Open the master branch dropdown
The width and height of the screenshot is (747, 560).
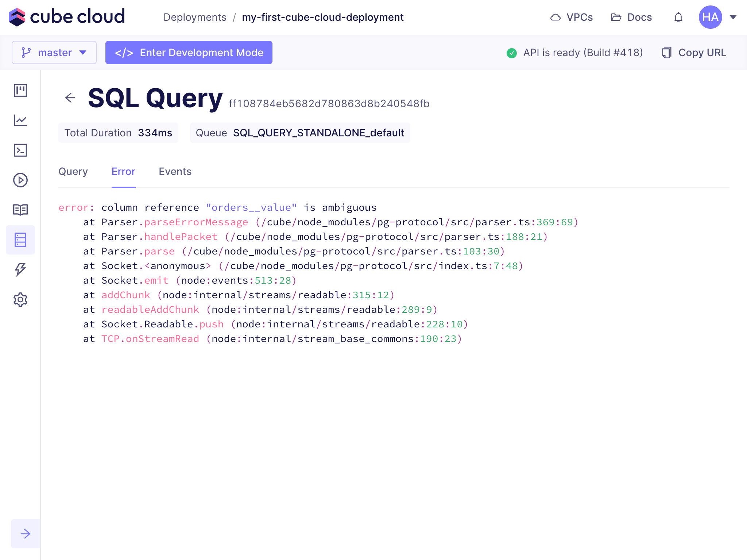54,52
